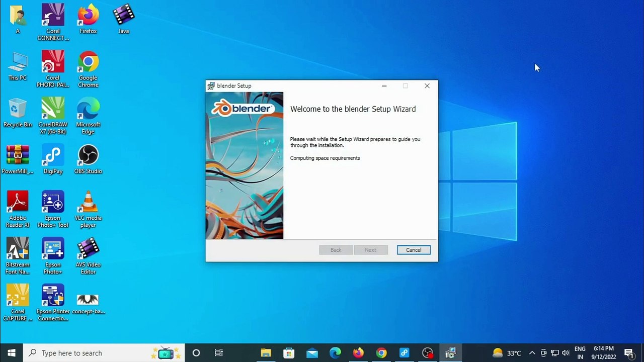Select the Adobe Reader XI desktop shortcut
Image resolution: width=644 pixels, height=362 pixels.
pyautogui.click(x=18, y=210)
